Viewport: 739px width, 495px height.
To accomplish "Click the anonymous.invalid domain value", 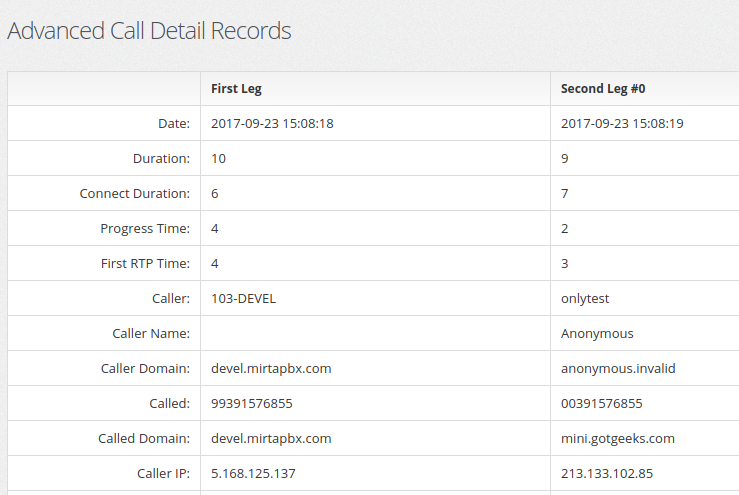I will pyautogui.click(x=618, y=369).
